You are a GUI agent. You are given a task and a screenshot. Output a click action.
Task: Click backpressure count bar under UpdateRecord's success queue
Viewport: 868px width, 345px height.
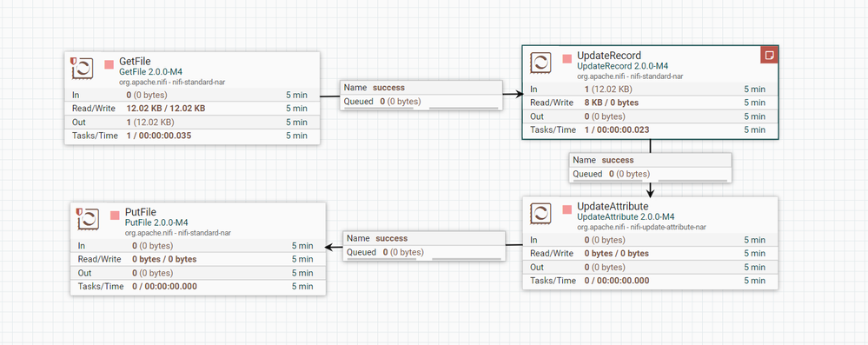[608, 181]
